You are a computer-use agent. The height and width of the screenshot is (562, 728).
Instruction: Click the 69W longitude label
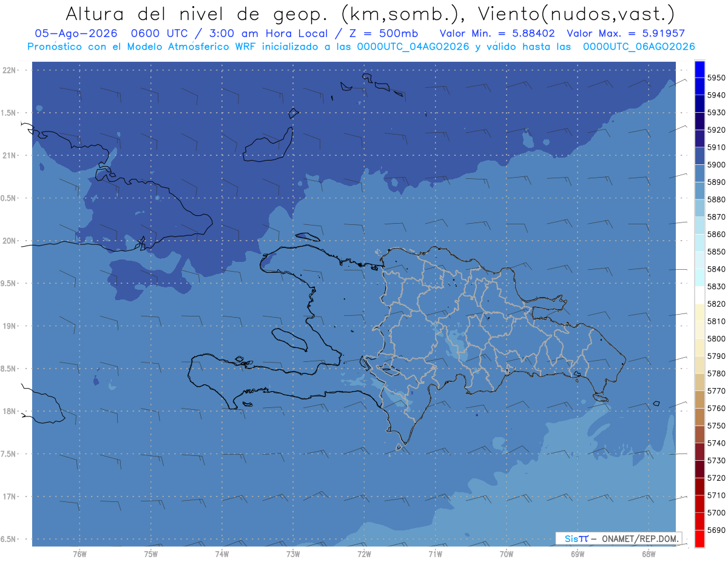[x=578, y=554]
